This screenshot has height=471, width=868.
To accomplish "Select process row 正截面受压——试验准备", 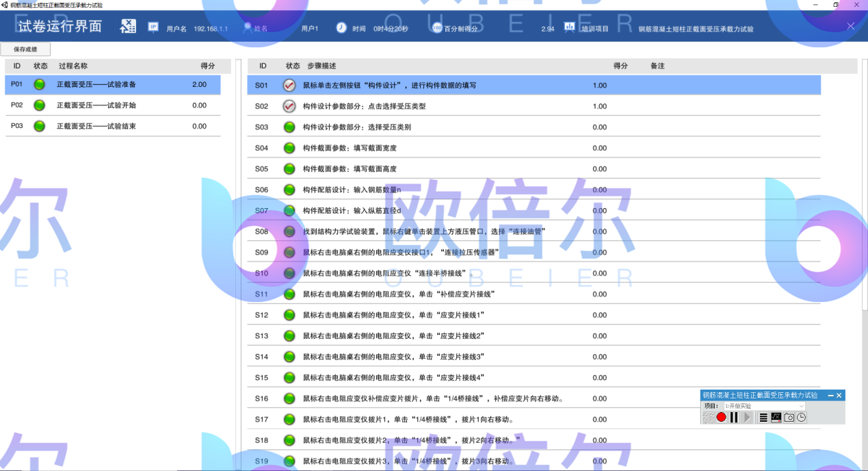I will coord(113,85).
